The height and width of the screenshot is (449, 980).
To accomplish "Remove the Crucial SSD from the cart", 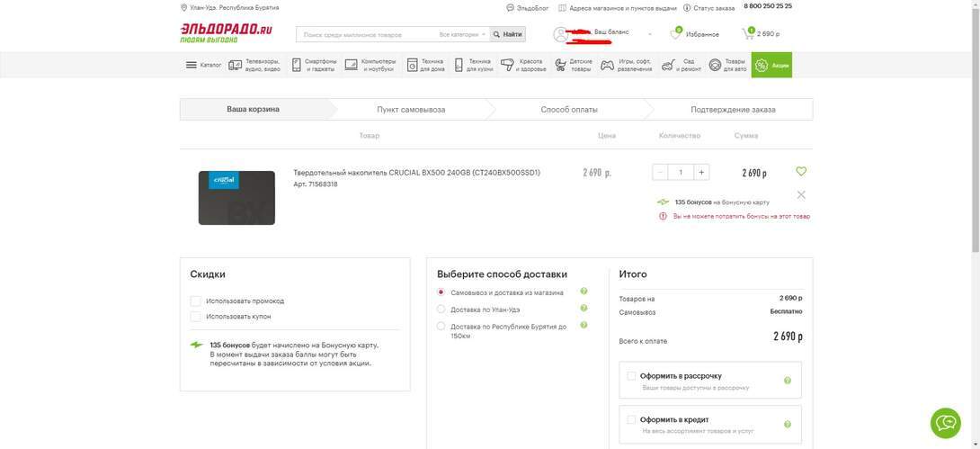I will (801, 194).
